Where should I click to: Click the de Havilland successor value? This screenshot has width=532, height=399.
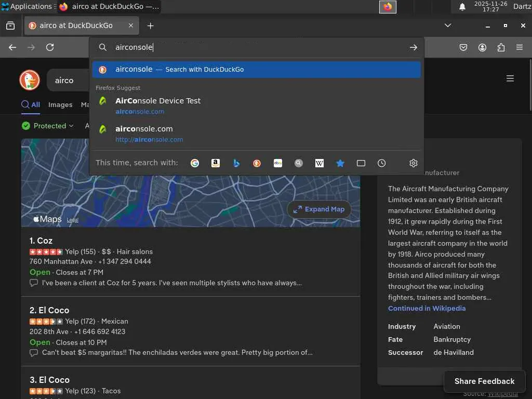tap(453, 353)
